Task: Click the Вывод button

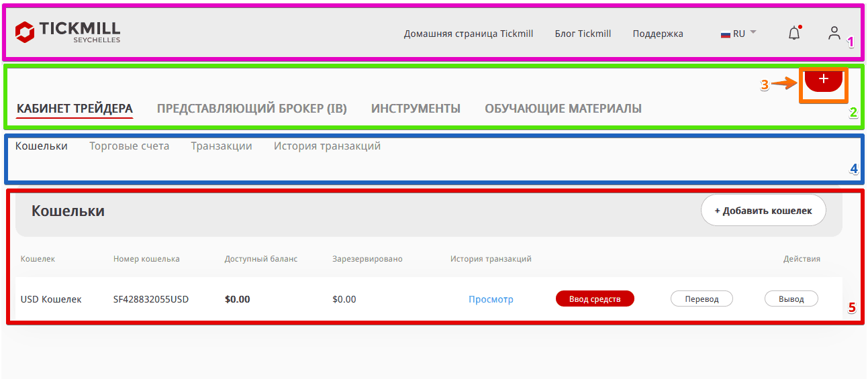Action: click(x=791, y=299)
